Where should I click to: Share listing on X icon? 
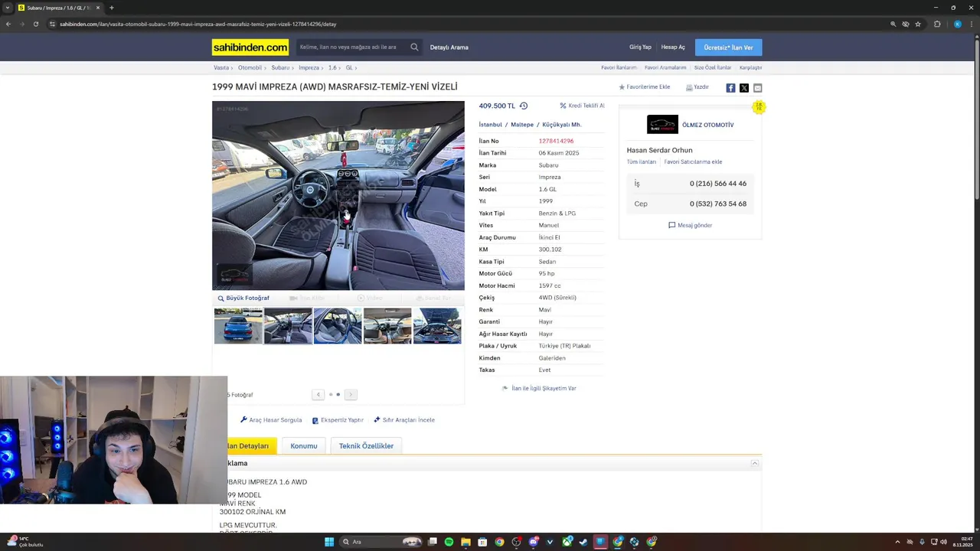744,88
